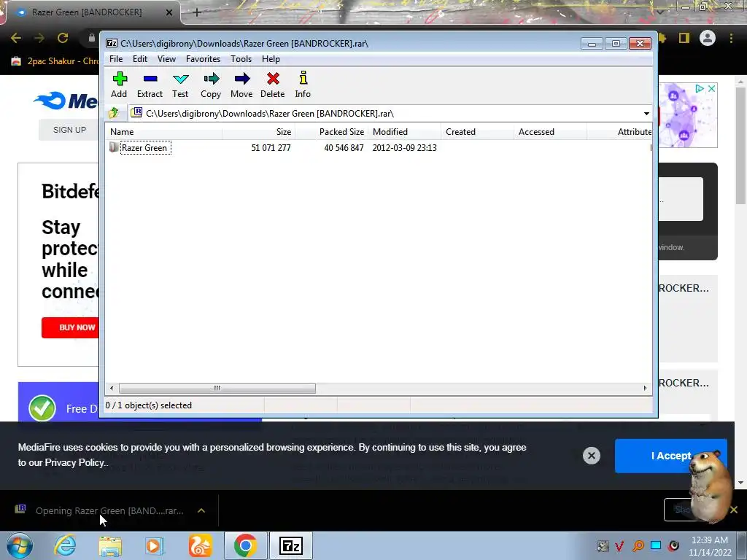Open the Favorites menu
This screenshot has width=747, height=560.
(203, 59)
